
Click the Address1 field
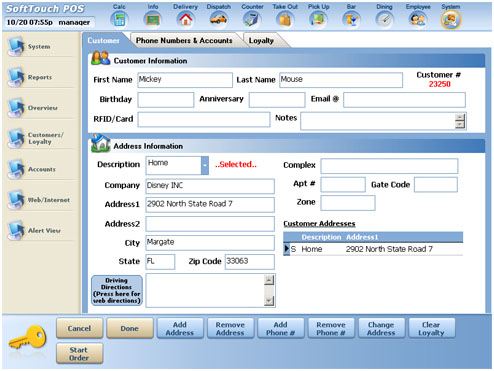(x=210, y=205)
